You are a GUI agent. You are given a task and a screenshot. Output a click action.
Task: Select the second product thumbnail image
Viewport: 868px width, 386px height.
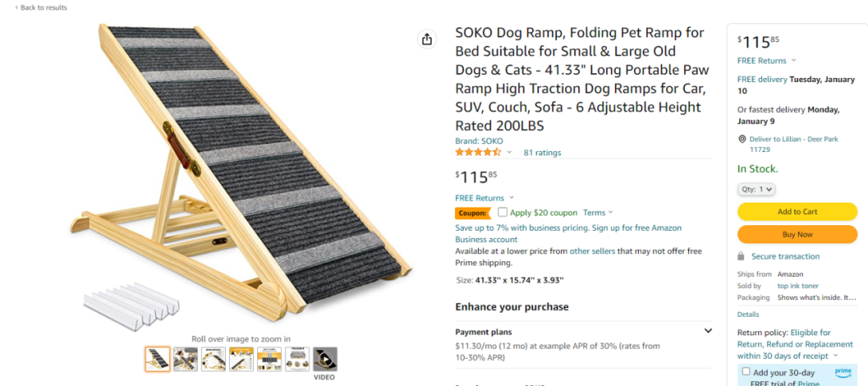[186, 359]
